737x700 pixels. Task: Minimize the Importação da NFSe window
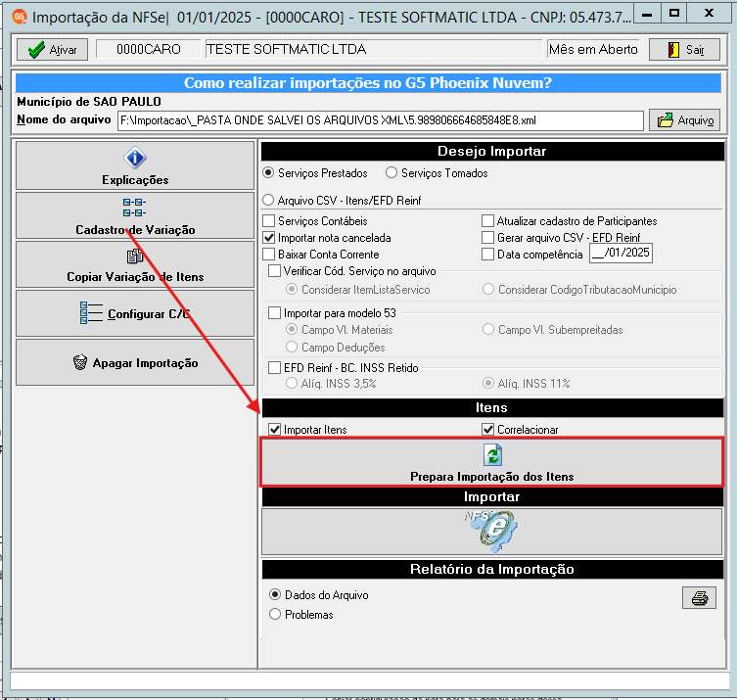(x=647, y=14)
